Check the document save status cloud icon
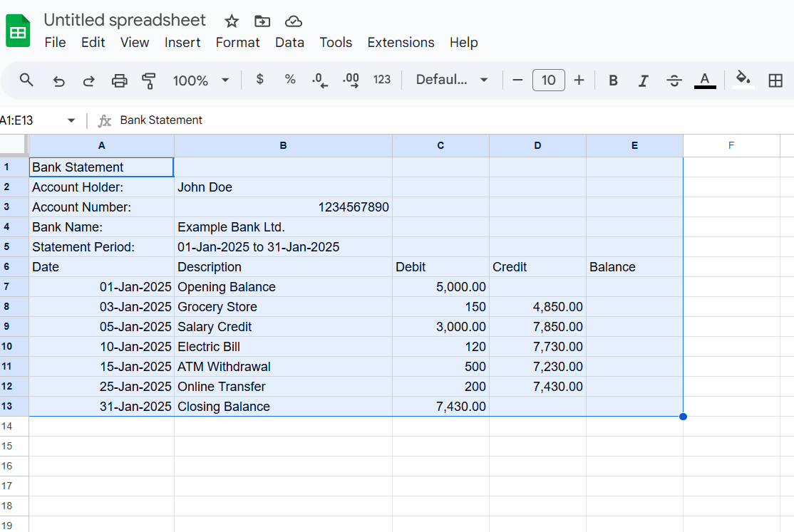Screen dimensions: 794x532 tap(293, 21)
